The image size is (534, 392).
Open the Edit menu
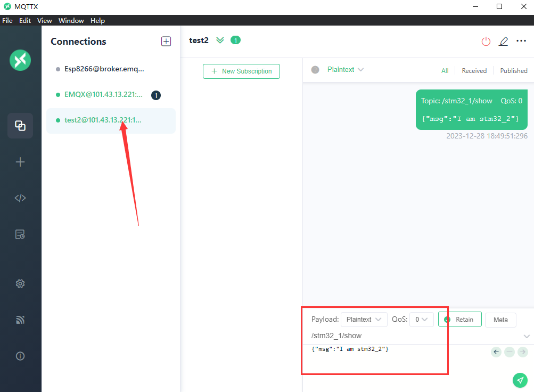(25, 20)
